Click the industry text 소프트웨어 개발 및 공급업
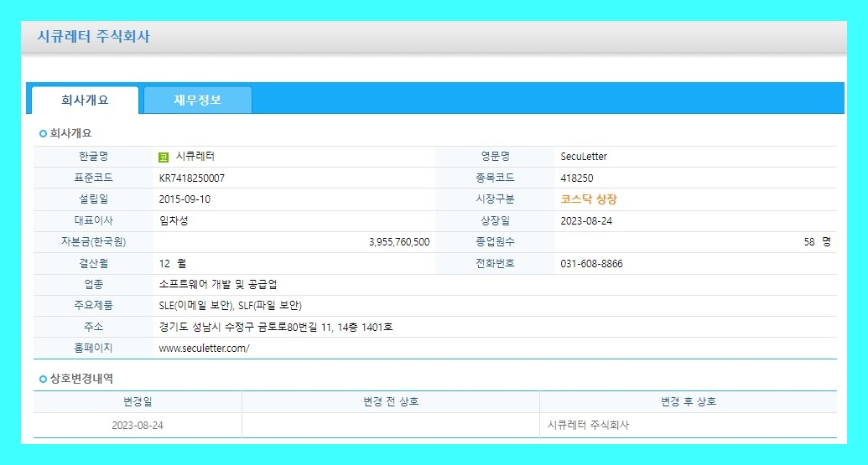This screenshot has height=465, width=868. tap(217, 284)
